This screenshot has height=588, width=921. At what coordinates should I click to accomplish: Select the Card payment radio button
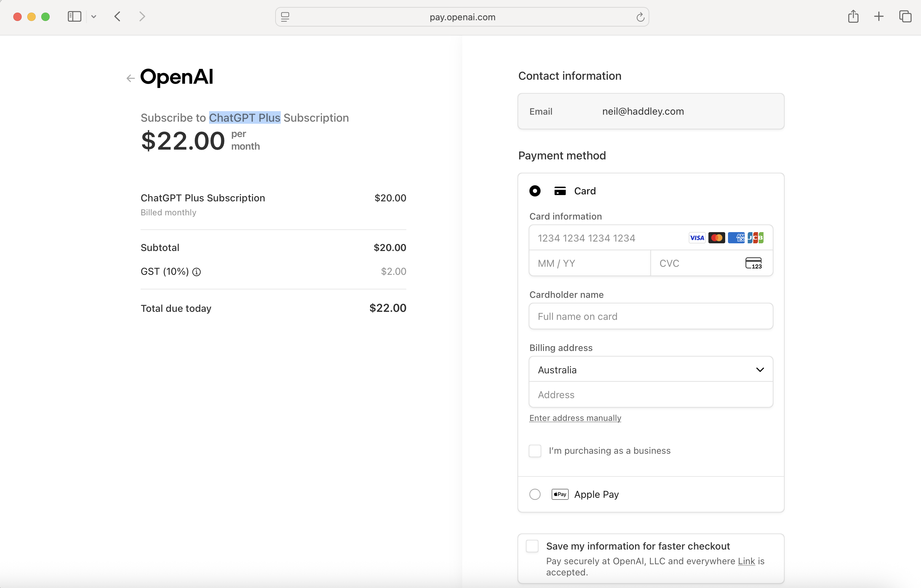click(535, 191)
